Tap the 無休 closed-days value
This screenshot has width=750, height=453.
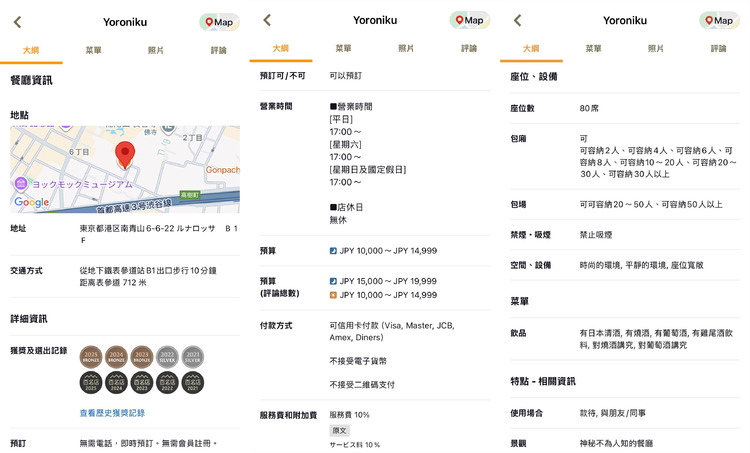(x=338, y=220)
